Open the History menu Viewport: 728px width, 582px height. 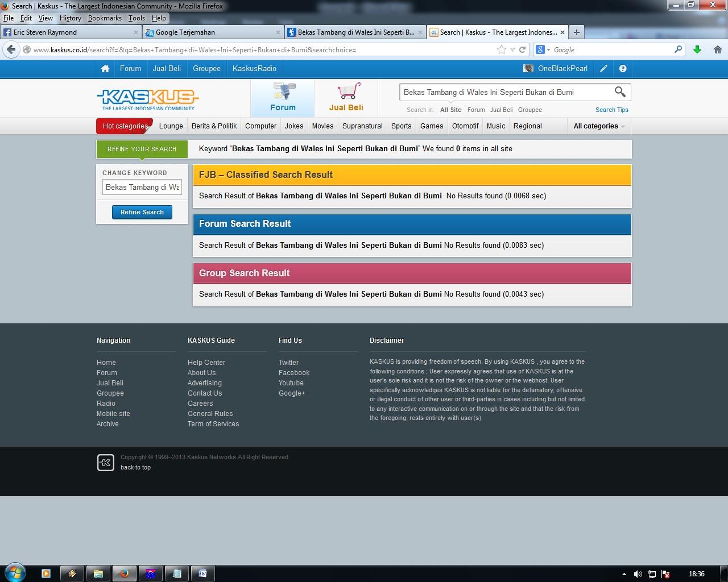[70, 18]
